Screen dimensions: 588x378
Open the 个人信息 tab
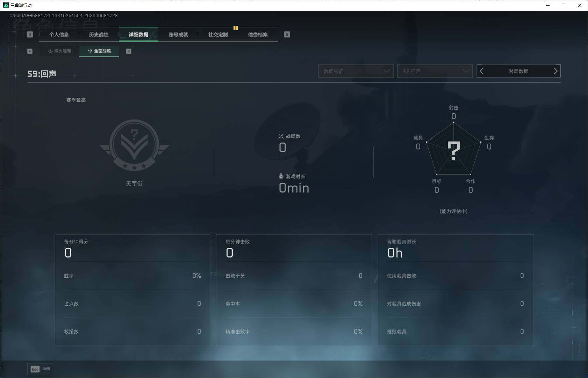click(x=59, y=35)
